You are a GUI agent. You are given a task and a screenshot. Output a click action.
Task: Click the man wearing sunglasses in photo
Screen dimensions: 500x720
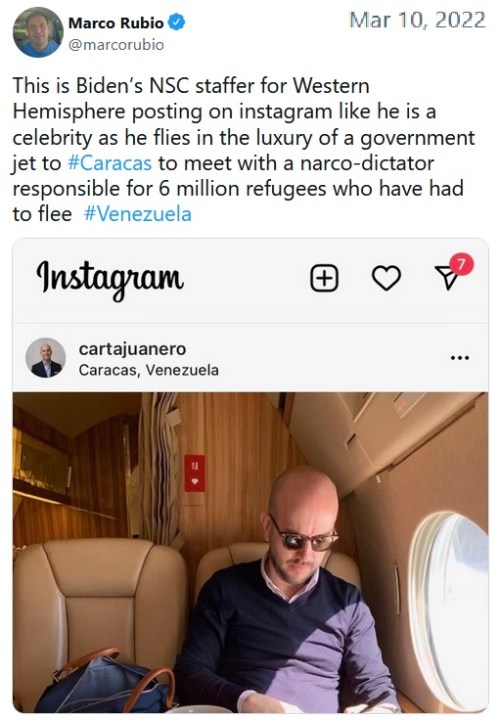tap(287, 591)
